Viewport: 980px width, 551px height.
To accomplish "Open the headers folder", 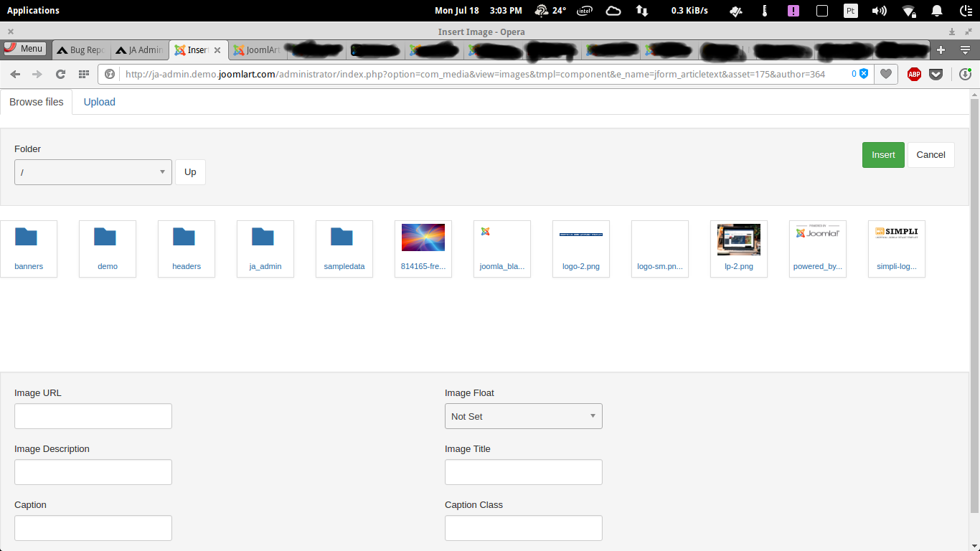I will point(187,249).
